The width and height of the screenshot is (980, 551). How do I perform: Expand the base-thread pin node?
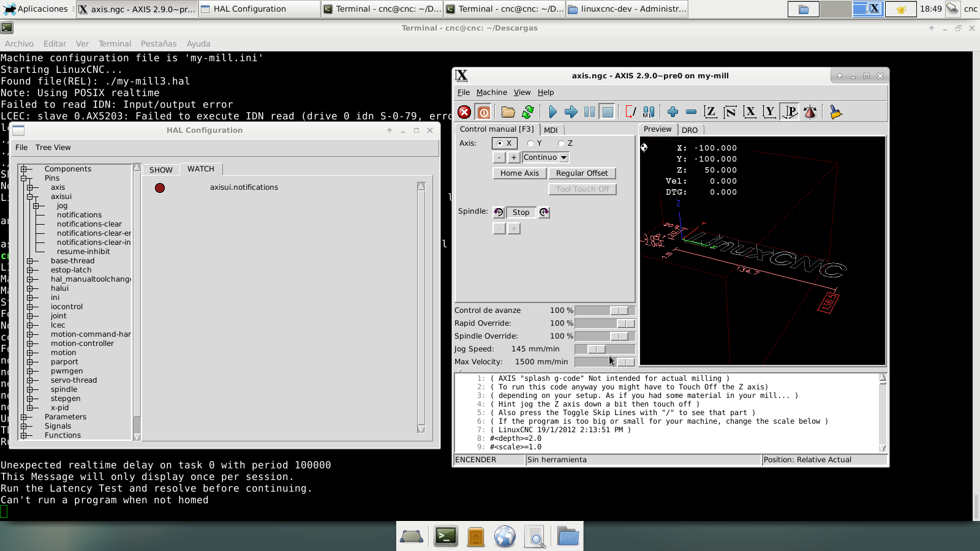pos(30,261)
